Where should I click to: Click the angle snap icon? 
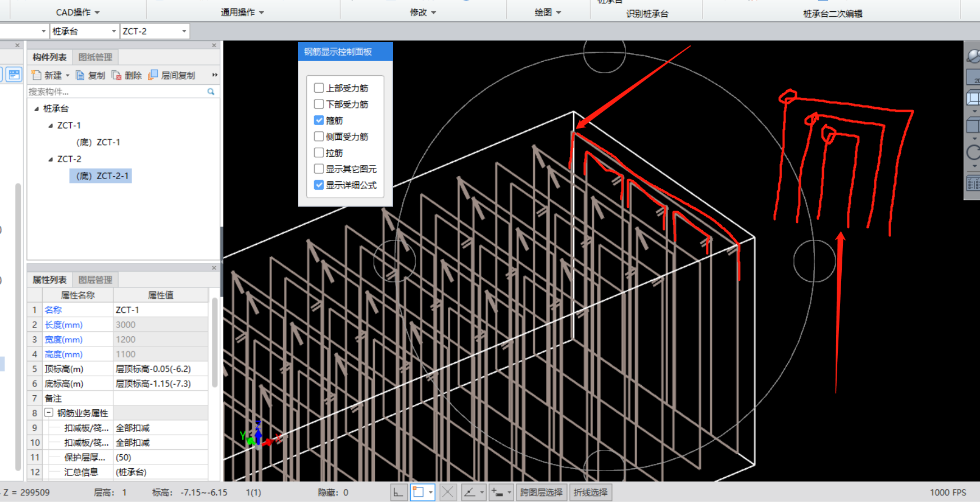[x=469, y=492]
